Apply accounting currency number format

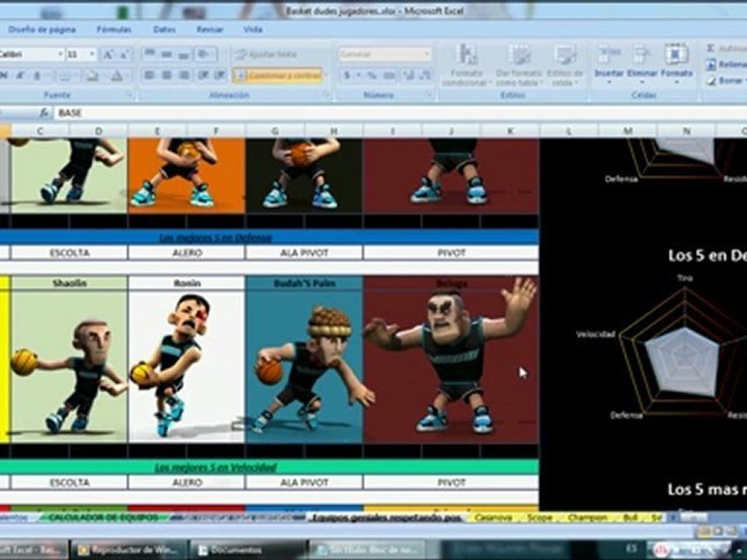[x=347, y=75]
